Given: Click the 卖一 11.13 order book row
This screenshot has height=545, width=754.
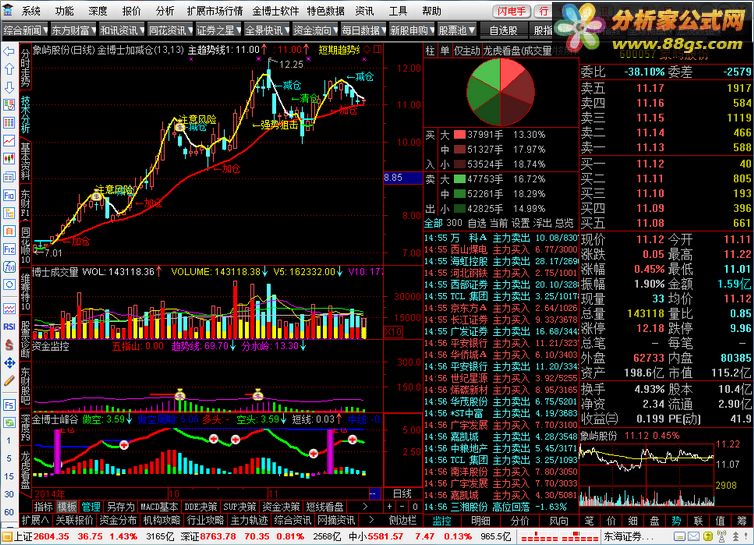Looking at the screenshot, I should (x=666, y=147).
